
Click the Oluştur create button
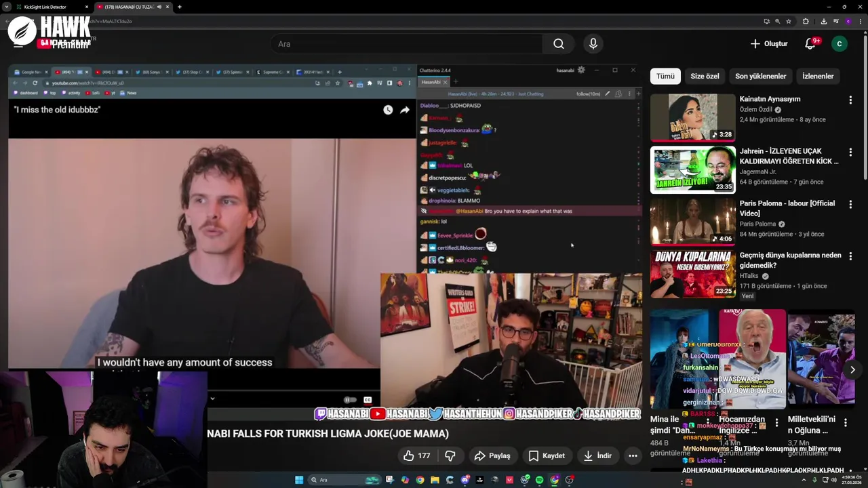coord(768,44)
